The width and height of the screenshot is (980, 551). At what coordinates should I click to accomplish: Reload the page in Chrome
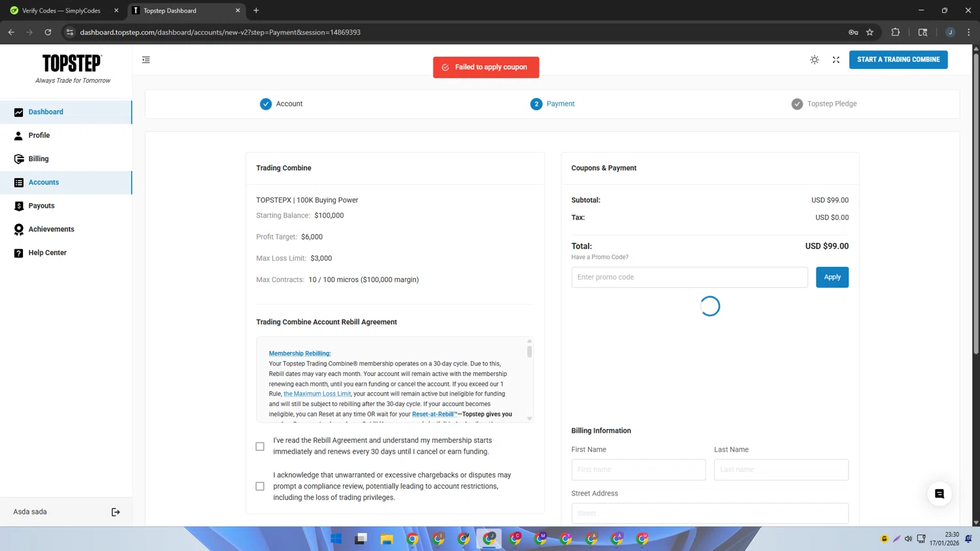pos(48,32)
